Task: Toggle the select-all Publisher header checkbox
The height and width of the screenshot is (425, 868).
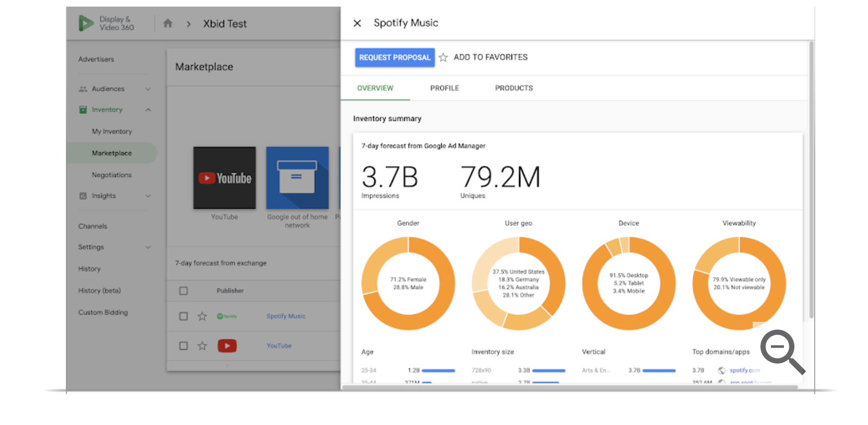Action: (x=183, y=291)
